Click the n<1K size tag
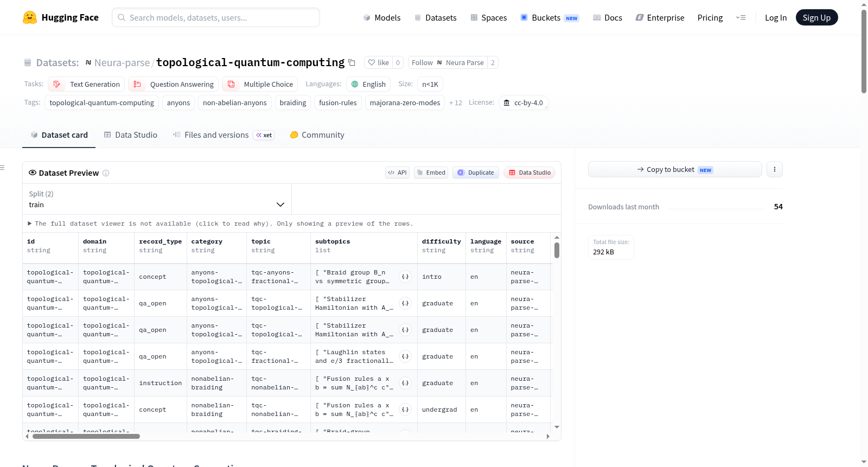This screenshot has height=467, width=868. 430,84
